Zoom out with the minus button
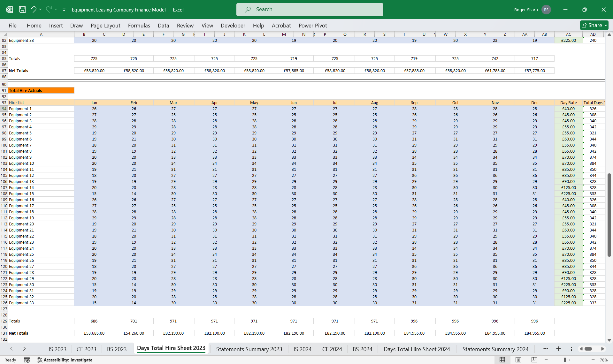This screenshot has width=613, height=364. point(546,360)
